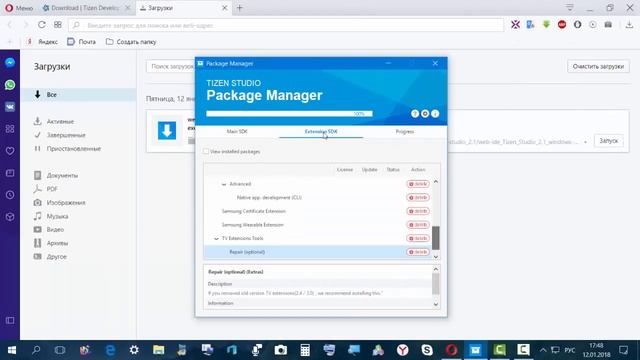
Task: Open VK in Opera sidebar
Action: [x=10, y=107]
